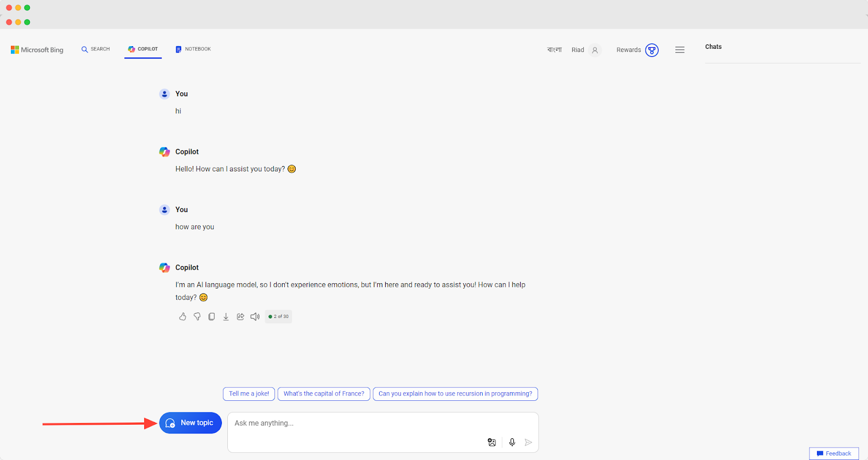Viewport: 868px width, 460px height.
Task: Open the Riad account name
Action: [x=578, y=50]
